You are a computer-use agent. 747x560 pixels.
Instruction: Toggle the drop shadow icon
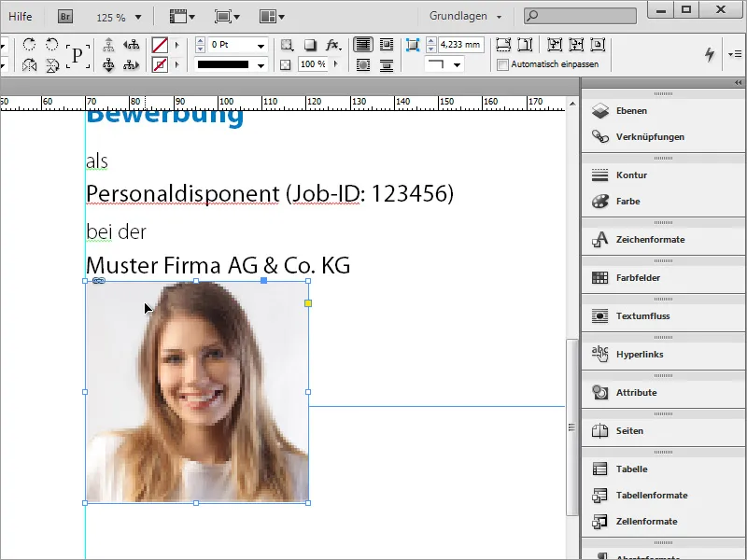click(310, 45)
